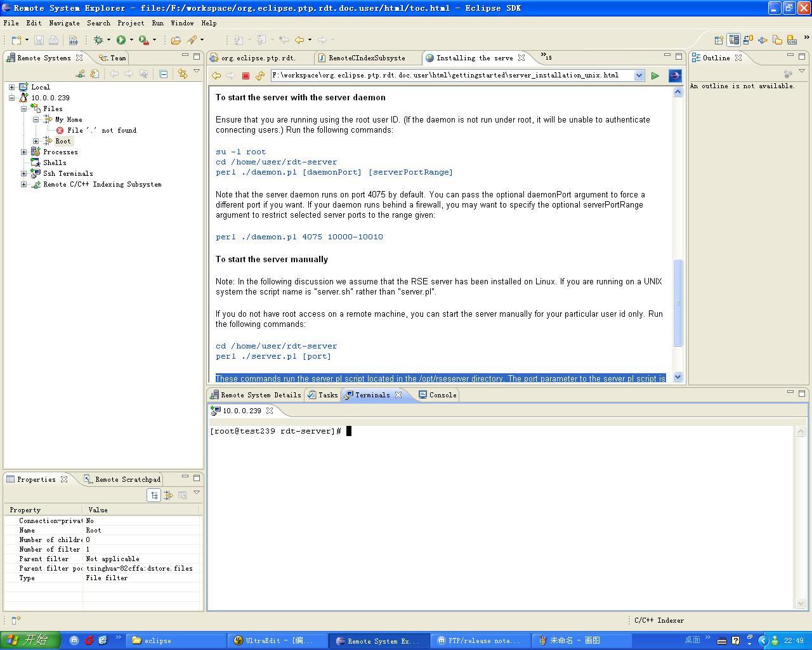This screenshot has width=812, height=650.
Task: Open the Run button dropdown arrow
Action: click(131, 40)
